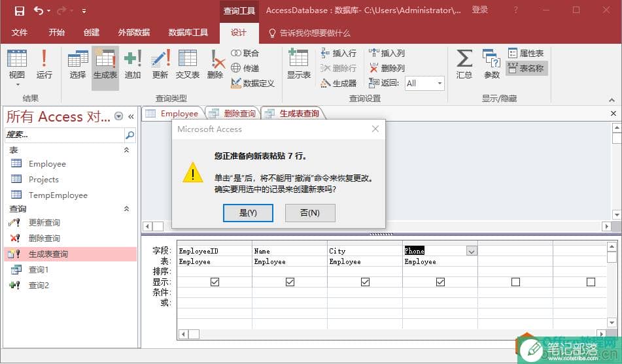Open the Home (开始) ribbon tab
This screenshot has height=364, width=622.
coord(56,33)
